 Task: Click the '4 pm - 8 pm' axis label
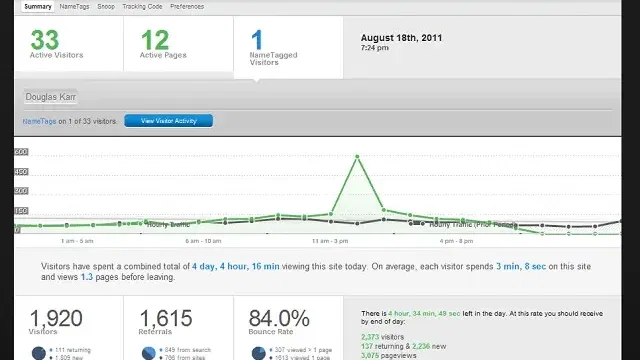pyautogui.click(x=456, y=241)
